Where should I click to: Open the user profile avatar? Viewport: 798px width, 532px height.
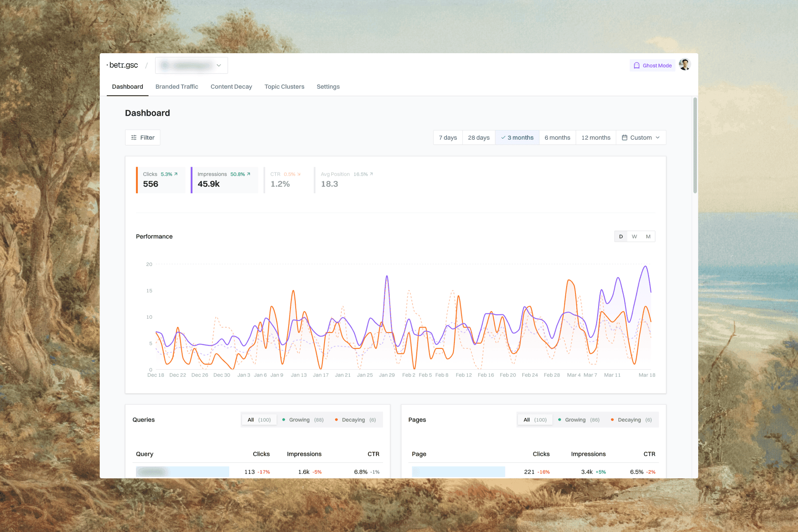685,64
